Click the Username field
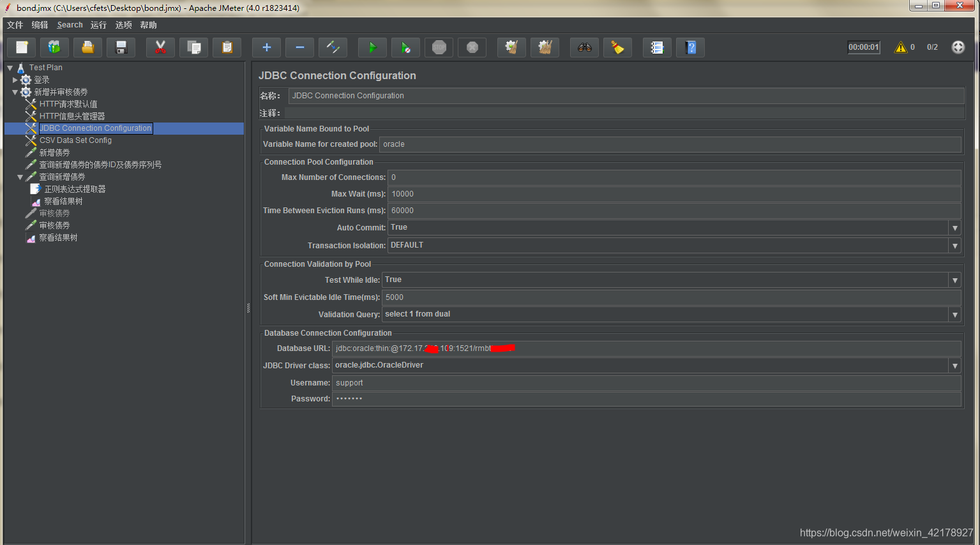 click(x=647, y=383)
